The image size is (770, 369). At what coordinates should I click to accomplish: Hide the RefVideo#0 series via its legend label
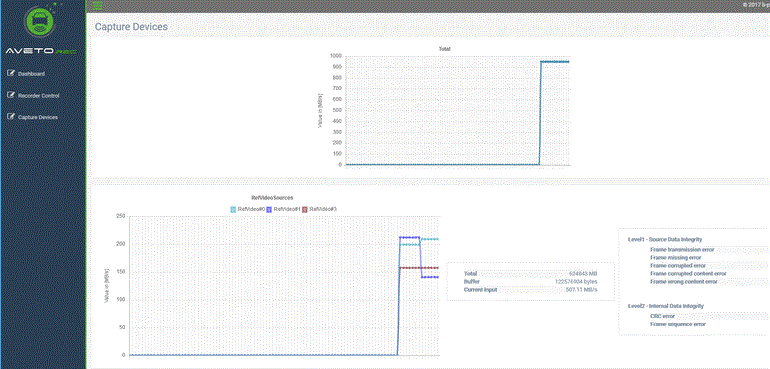pos(251,209)
